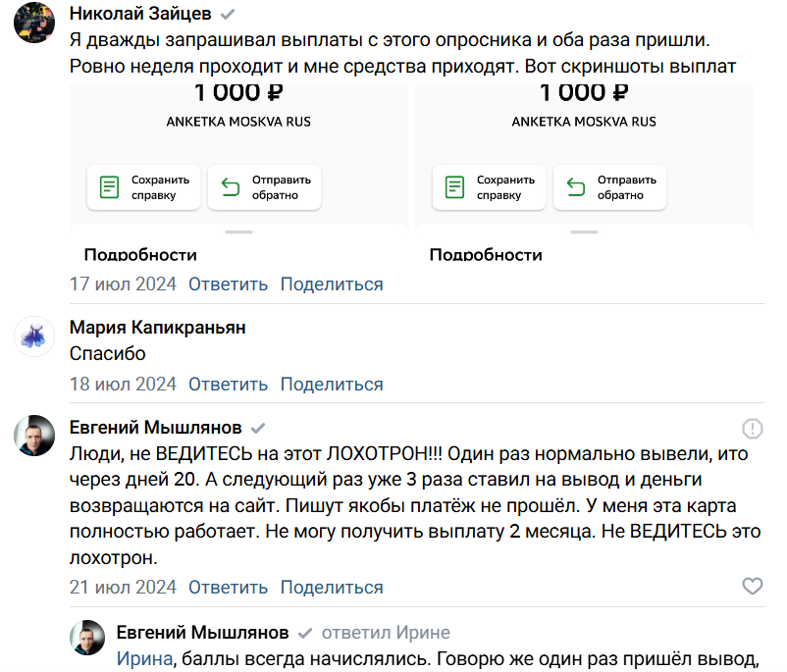Click Евгений Мышлянов's avatar on reply comment
The image size is (787, 672).
pyautogui.click(x=88, y=638)
